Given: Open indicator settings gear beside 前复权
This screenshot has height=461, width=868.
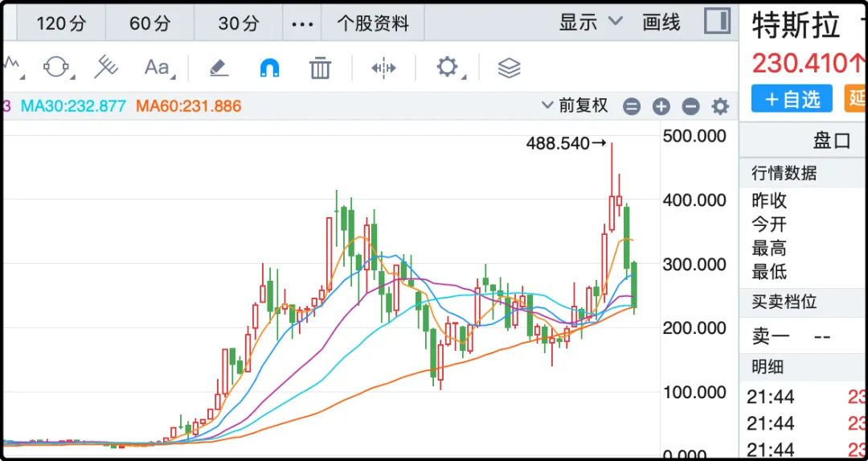Looking at the screenshot, I should pos(720,106).
